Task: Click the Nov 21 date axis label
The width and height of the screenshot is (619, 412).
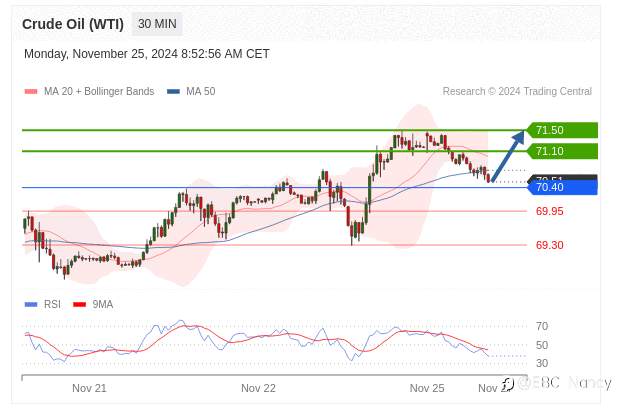Action: point(89,388)
